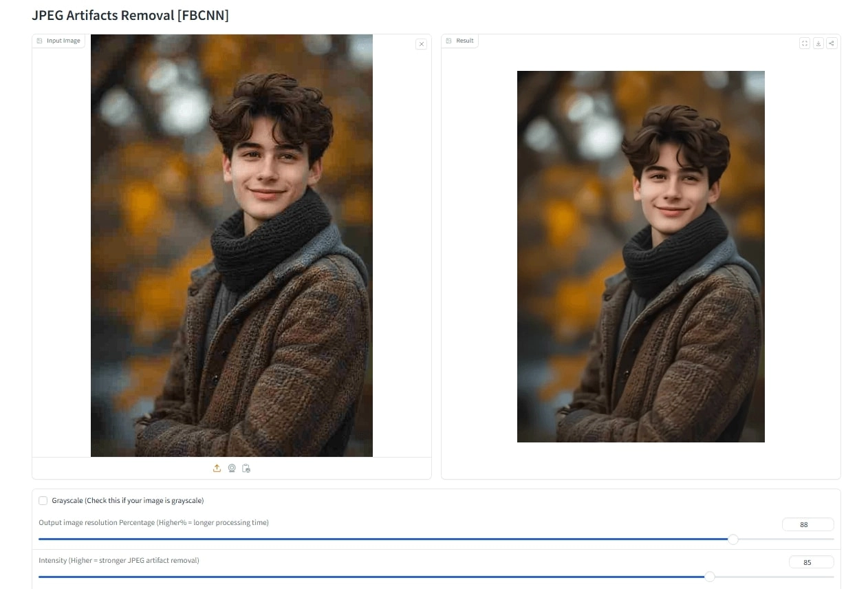Enable the Grayscale checkbox
The width and height of the screenshot is (868, 589).
(x=43, y=500)
